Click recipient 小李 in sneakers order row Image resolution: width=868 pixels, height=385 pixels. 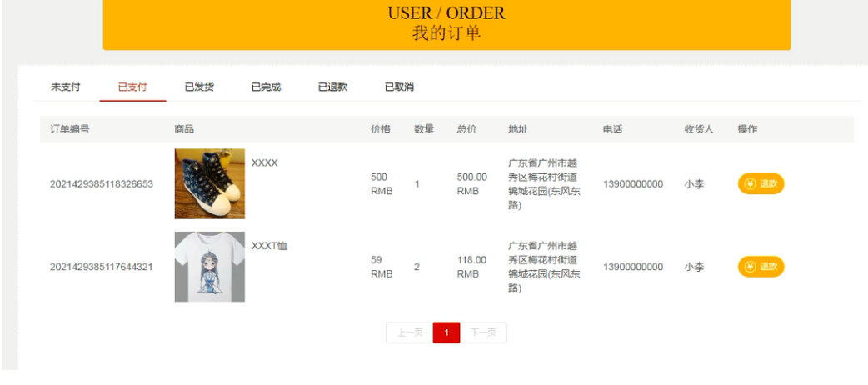point(694,184)
